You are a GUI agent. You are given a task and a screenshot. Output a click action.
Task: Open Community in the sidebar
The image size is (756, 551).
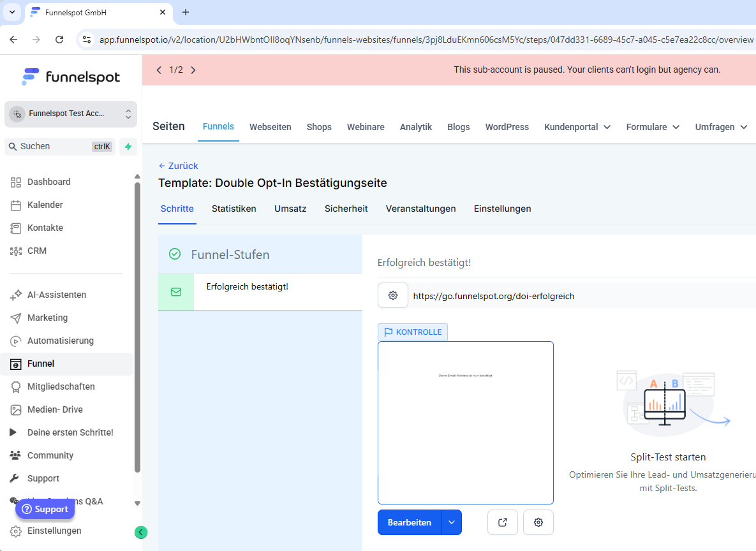(x=50, y=455)
